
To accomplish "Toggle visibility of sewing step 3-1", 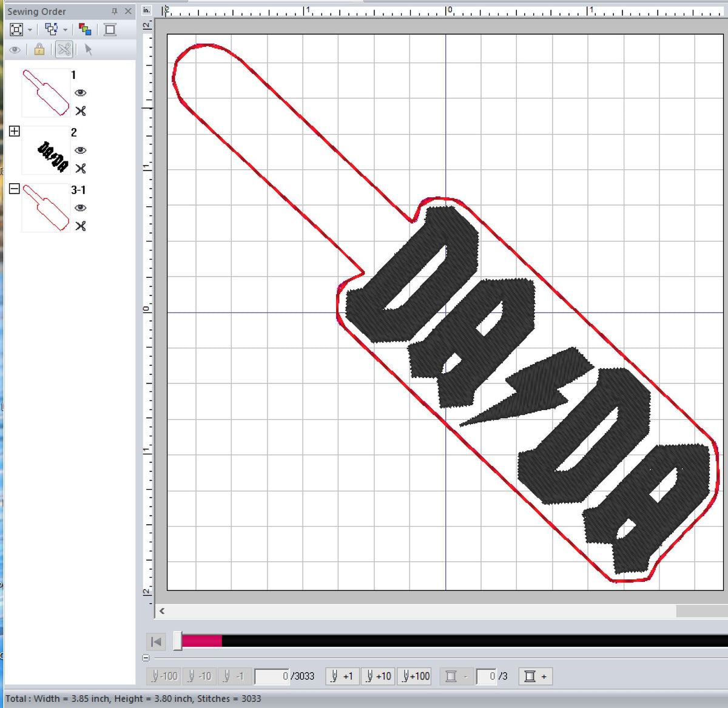I will [x=81, y=207].
